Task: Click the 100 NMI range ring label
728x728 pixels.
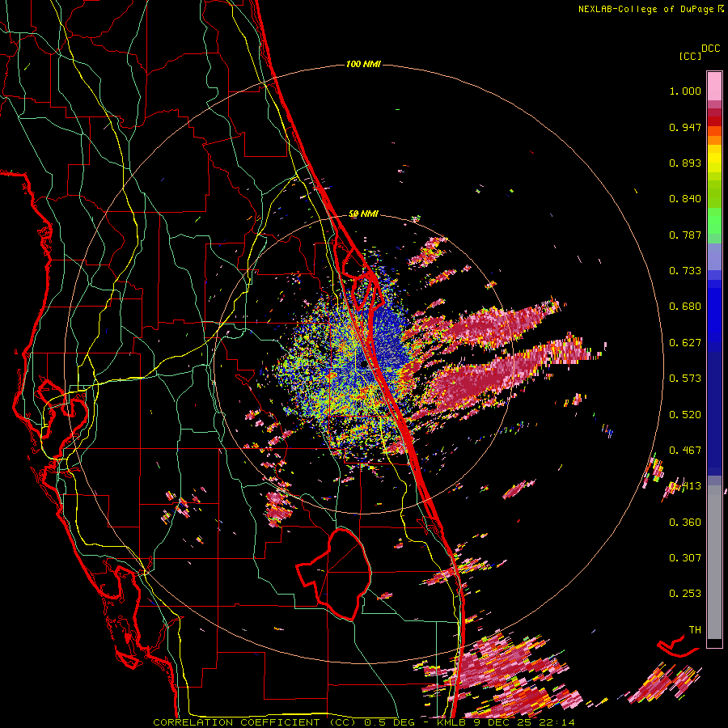Action: click(363, 64)
